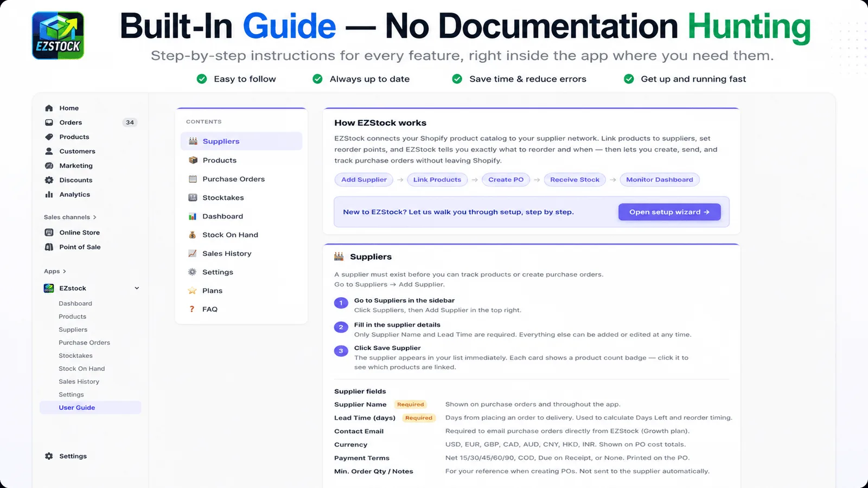Viewport: 868px width, 488px height.
Task: Open Stock On Hand in EZstock submenu
Action: (81, 369)
